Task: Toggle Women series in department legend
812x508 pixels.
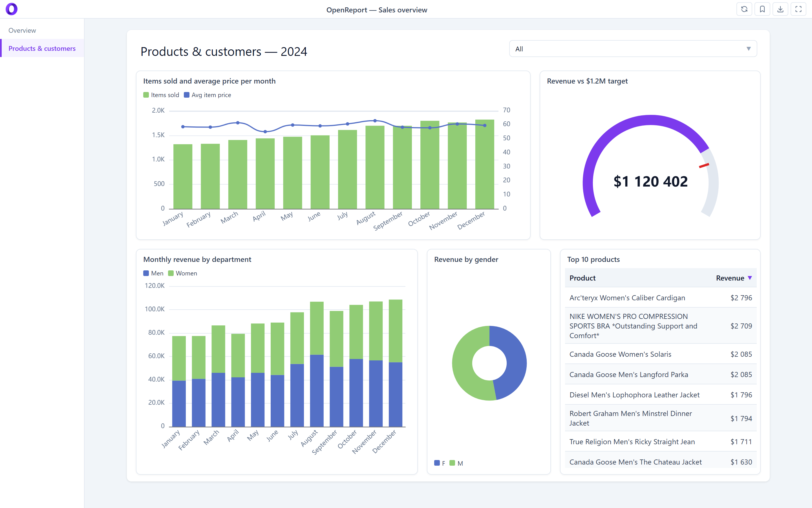Action: (x=182, y=273)
